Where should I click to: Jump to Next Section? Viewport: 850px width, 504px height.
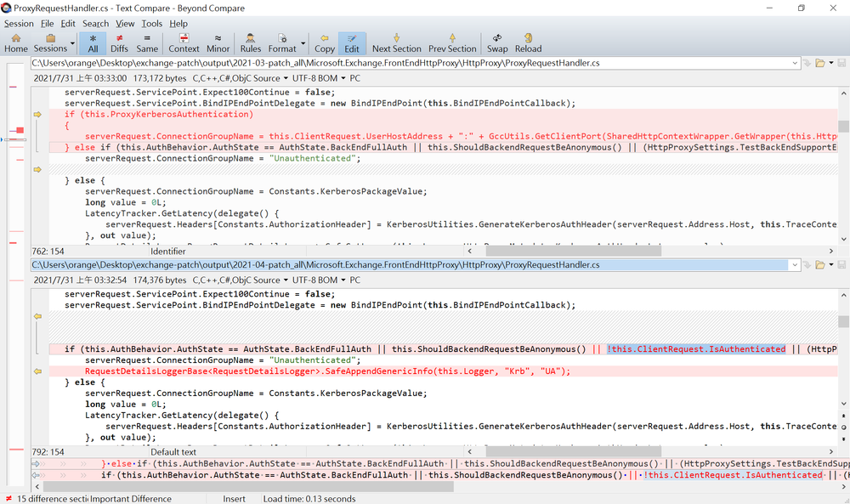pyautogui.click(x=396, y=42)
